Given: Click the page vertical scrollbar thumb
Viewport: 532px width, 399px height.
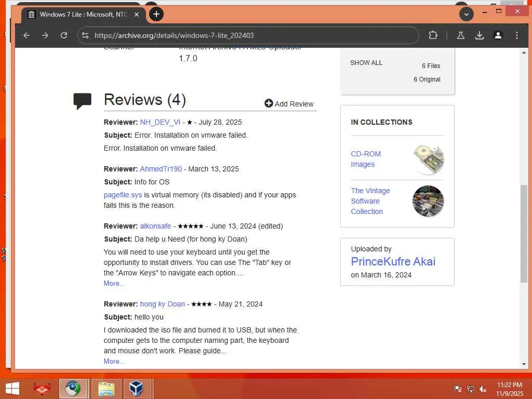Looking at the screenshot, I should click(x=524, y=233).
